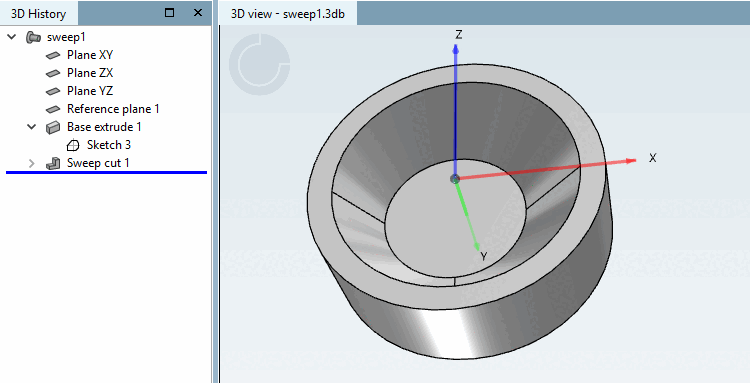This screenshot has width=750, height=383.
Task: Select the Sweep cut 1 feature
Action: tap(98, 163)
